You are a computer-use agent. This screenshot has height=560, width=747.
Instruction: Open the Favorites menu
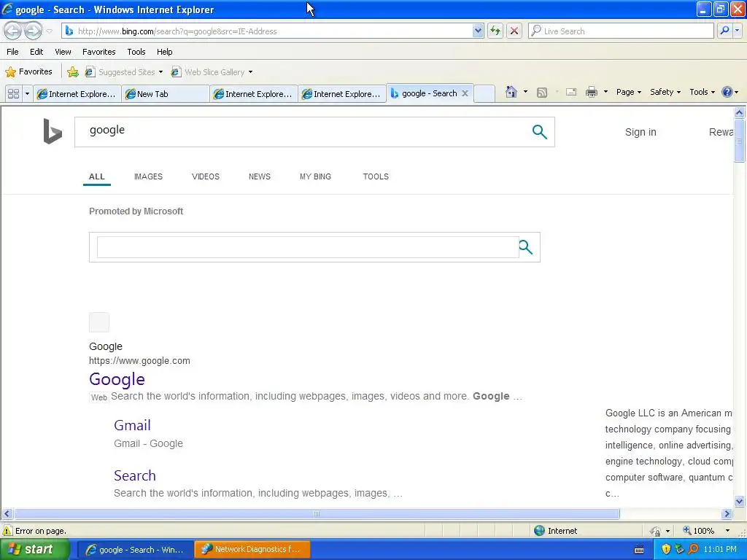[x=98, y=52]
